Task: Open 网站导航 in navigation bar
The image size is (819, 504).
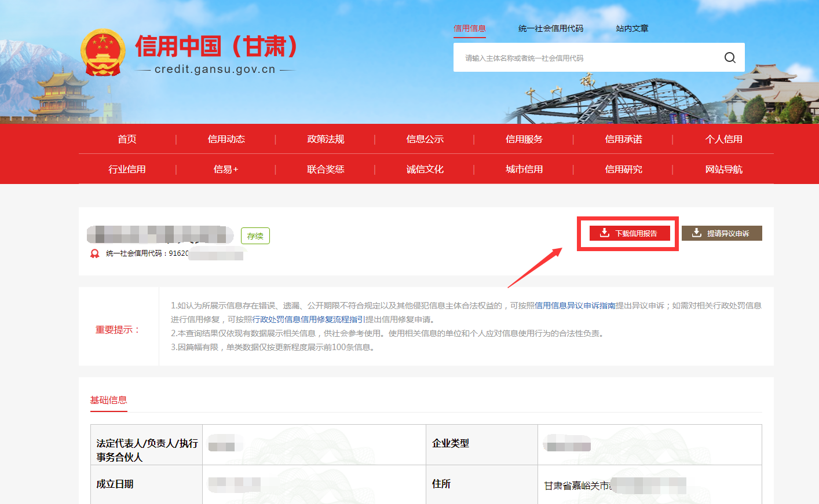Action: pyautogui.click(x=723, y=169)
